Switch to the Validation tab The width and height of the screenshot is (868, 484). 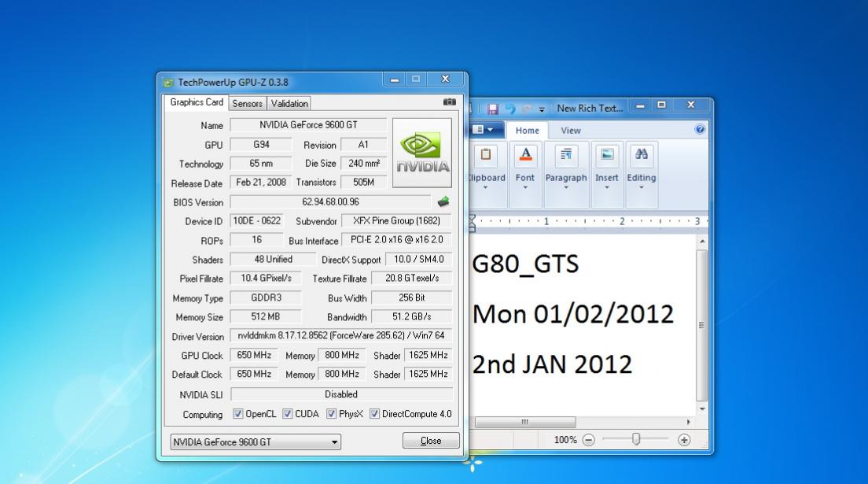point(289,103)
